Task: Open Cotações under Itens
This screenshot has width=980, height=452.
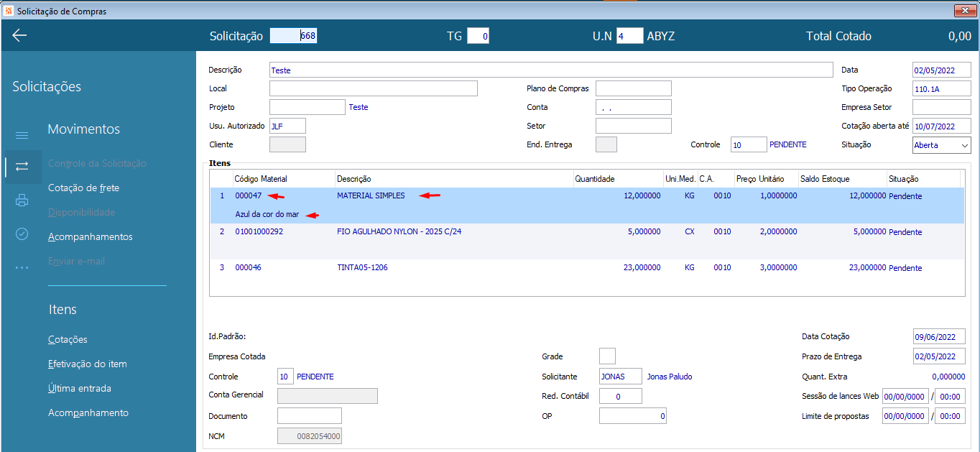Action: click(x=68, y=340)
